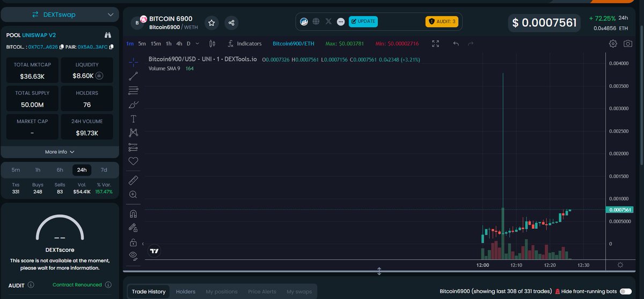Open the blue chart explorer icon

click(304, 21)
